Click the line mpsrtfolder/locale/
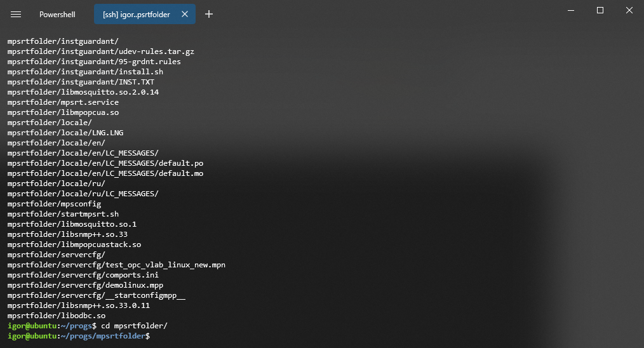Image resolution: width=644 pixels, height=348 pixels. tap(50, 123)
